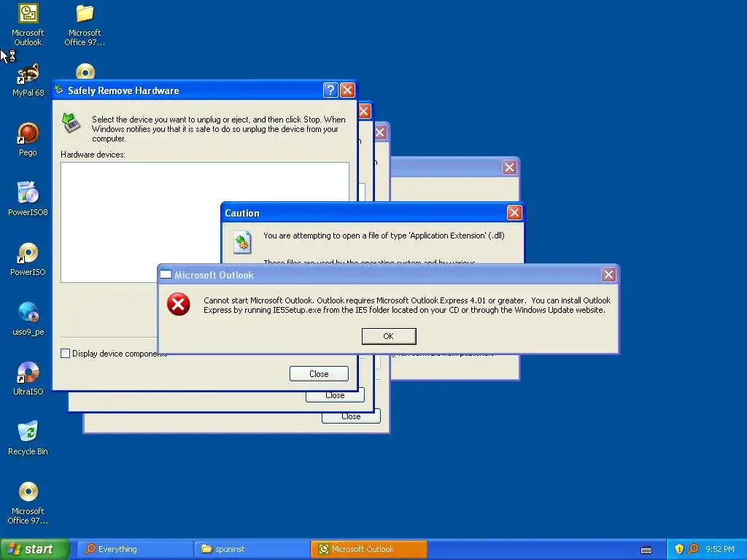This screenshot has height=560, width=747.
Task: Open the yellow security shield tray icon
Action: (679, 549)
